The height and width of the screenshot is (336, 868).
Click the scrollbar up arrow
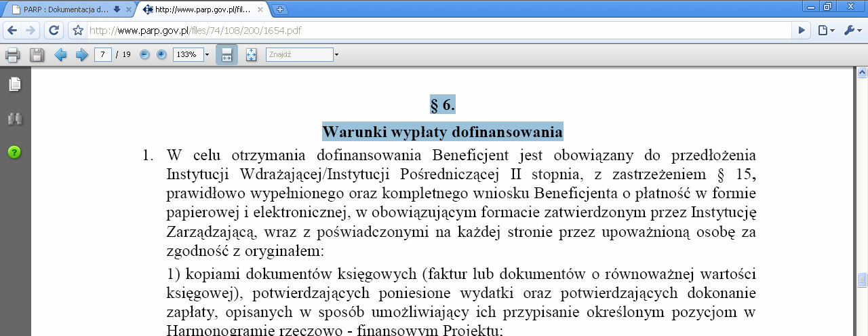coord(863,72)
